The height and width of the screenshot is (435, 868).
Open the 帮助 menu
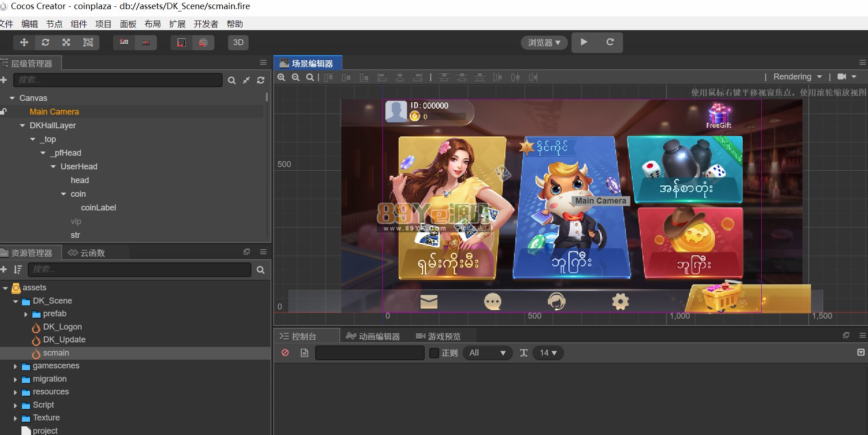tap(235, 24)
